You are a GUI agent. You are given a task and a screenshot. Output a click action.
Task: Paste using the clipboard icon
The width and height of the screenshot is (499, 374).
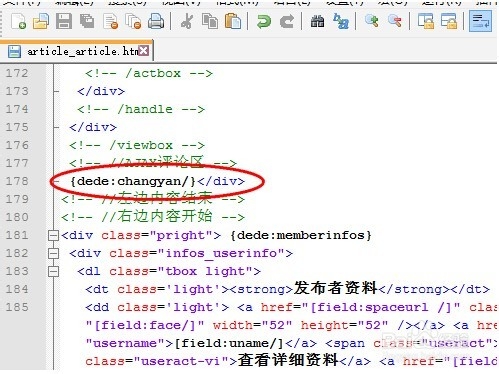point(233,21)
